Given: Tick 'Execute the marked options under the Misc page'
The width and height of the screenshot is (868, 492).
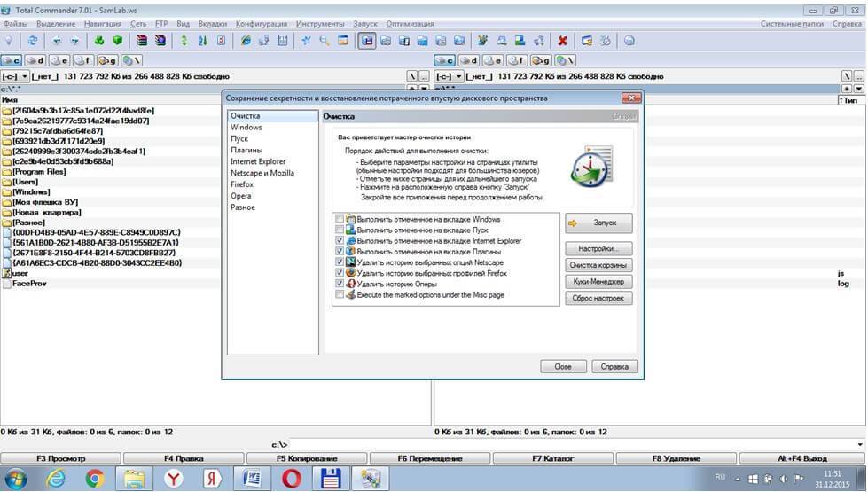Looking at the screenshot, I should click(340, 294).
